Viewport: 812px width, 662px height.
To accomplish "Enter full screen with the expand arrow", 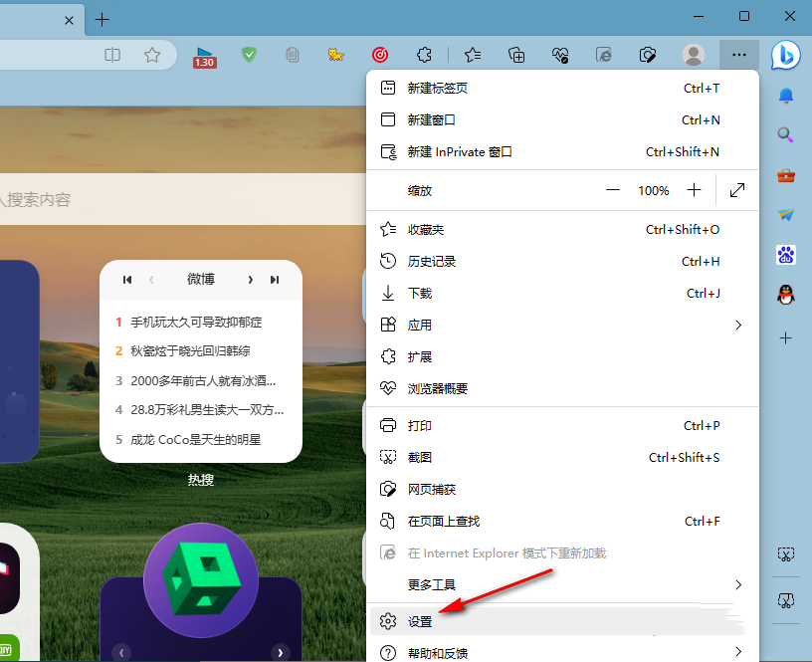I will coord(737,190).
